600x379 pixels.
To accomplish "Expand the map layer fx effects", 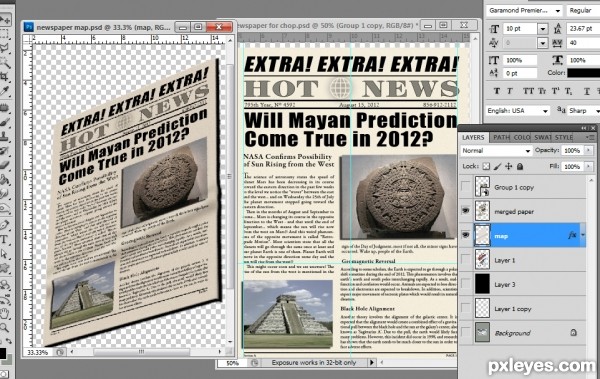I will 583,235.
